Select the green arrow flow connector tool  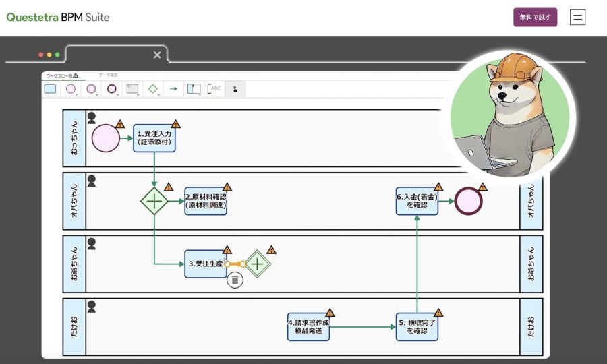[173, 89]
